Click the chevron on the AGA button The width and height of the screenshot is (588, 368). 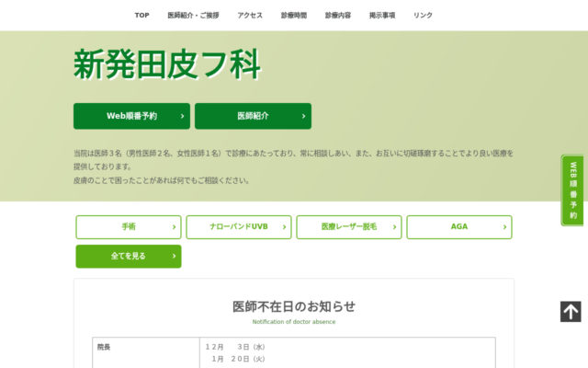pyautogui.click(x=505, y=227)
